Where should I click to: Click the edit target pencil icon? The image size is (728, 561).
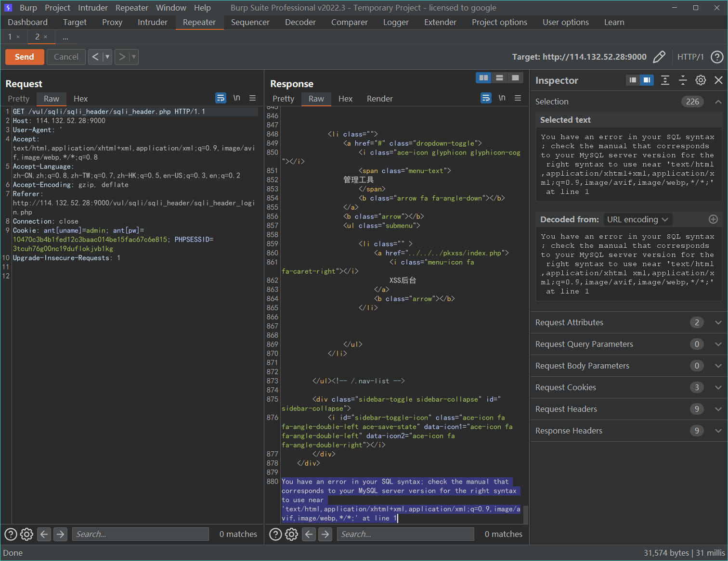[659, 57]
